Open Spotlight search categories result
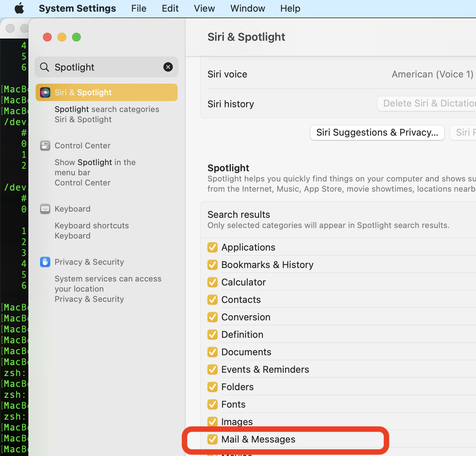 (107, 114)
